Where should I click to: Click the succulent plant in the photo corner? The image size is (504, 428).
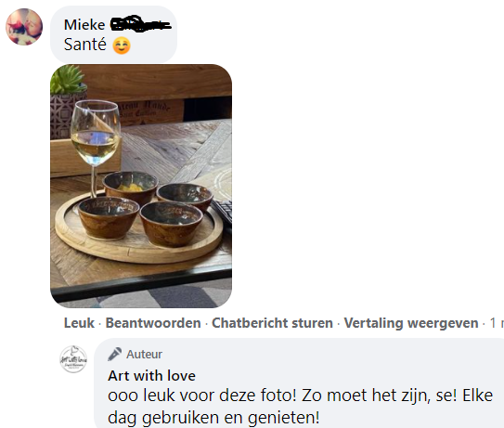click(68, 79)
